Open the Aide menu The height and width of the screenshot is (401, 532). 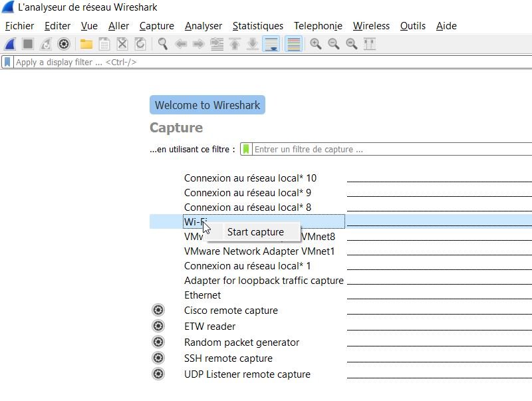click(x=446, y=26)
